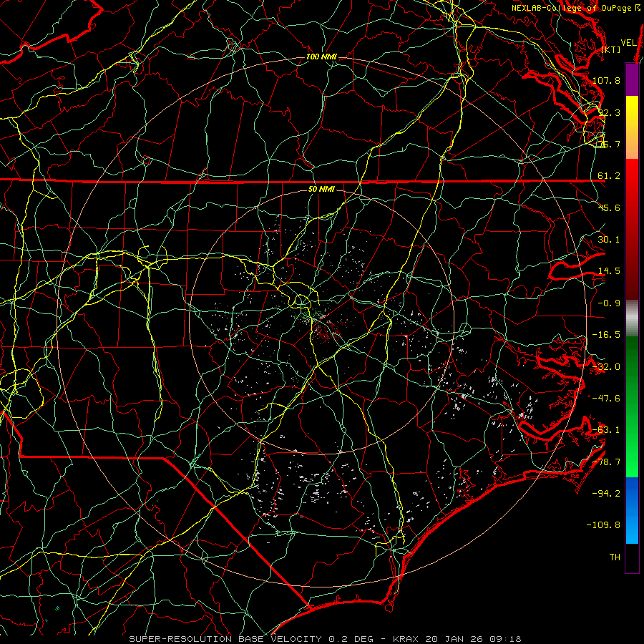Select the 45.6 velocity scale value
The image size is (644, 644).
point(609,208)
